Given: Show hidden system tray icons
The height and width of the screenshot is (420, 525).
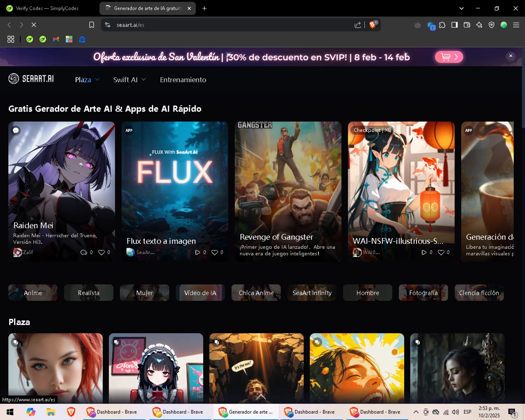Looking at the screenshot, I should coord(416,412).
